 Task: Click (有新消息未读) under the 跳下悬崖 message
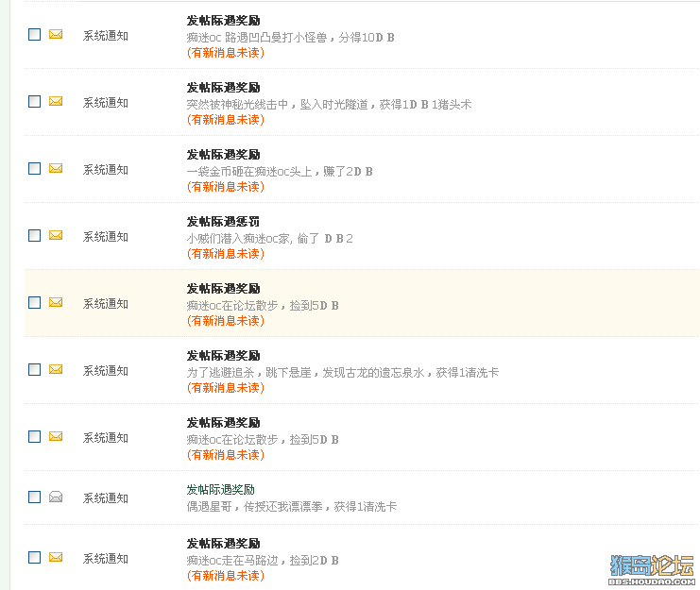(226, 388)
